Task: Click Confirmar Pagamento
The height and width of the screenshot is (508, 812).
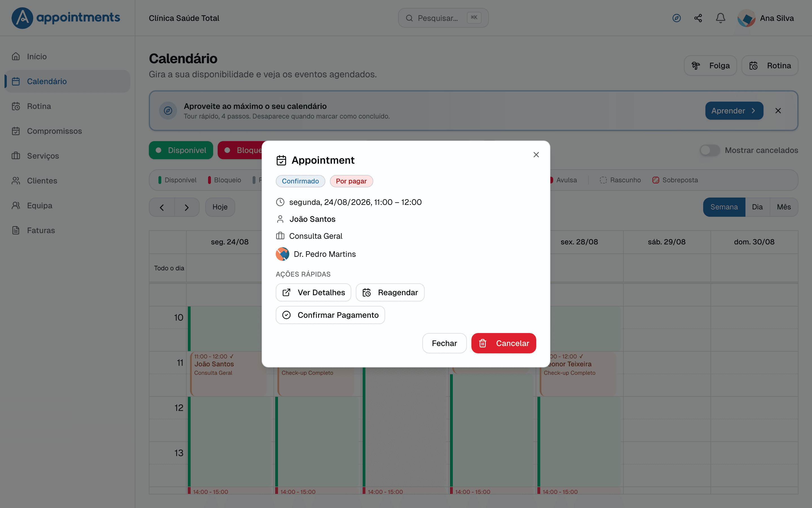Action: pyautogui.click(x=330, y=315)
